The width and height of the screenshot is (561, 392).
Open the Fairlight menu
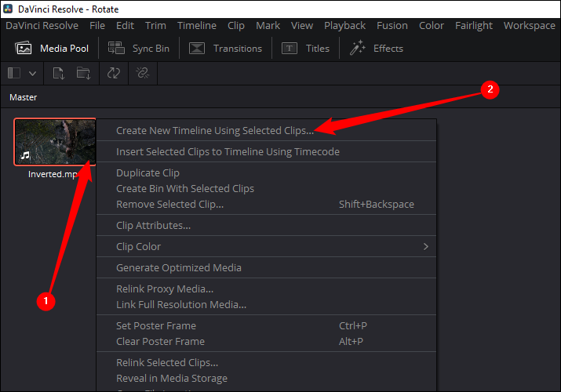coord(473,25)
